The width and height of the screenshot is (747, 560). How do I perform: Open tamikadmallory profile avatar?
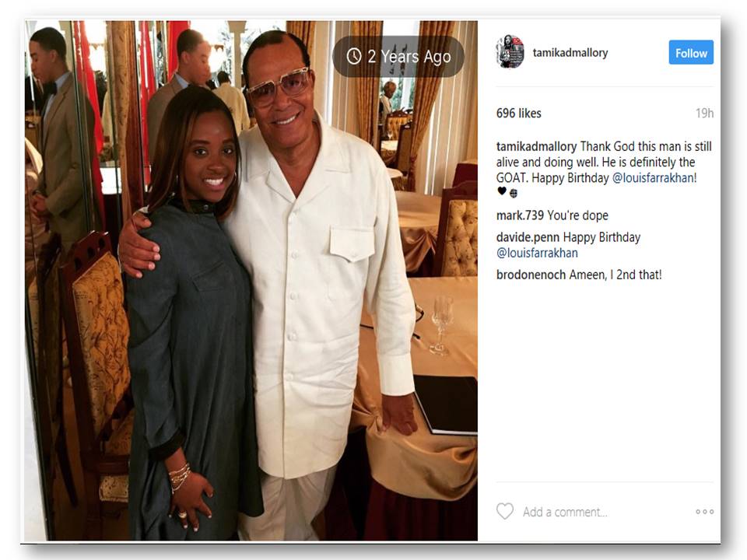point(510,51)
